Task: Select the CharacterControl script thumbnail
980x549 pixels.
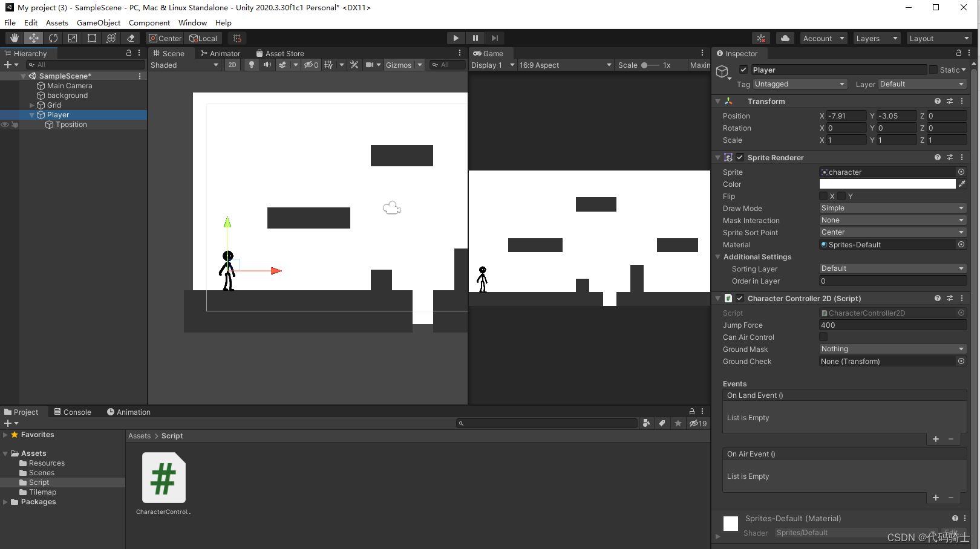Action: [163, 478]
